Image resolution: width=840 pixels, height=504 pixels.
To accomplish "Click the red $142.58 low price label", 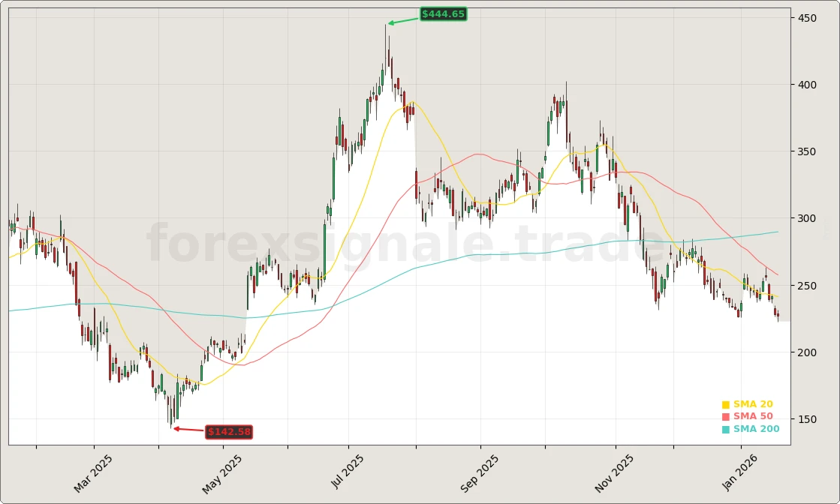I will [230, 431].
